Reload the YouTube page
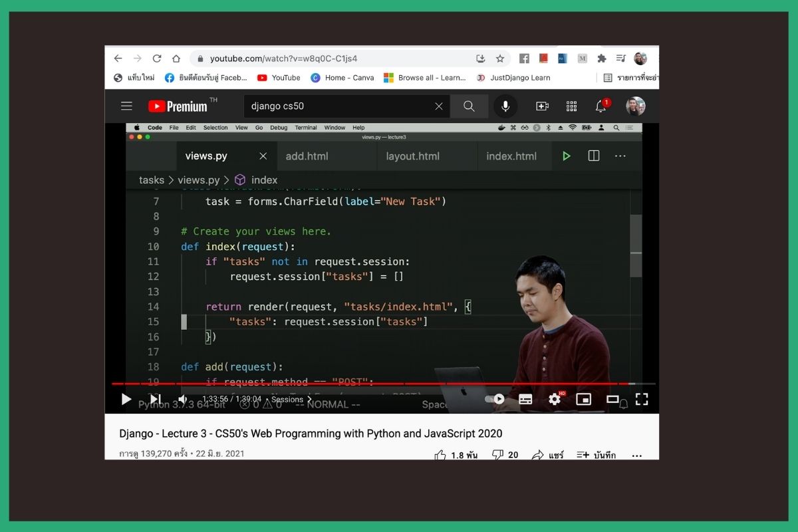This screenshot has height=532, width=798. point(157,59)
